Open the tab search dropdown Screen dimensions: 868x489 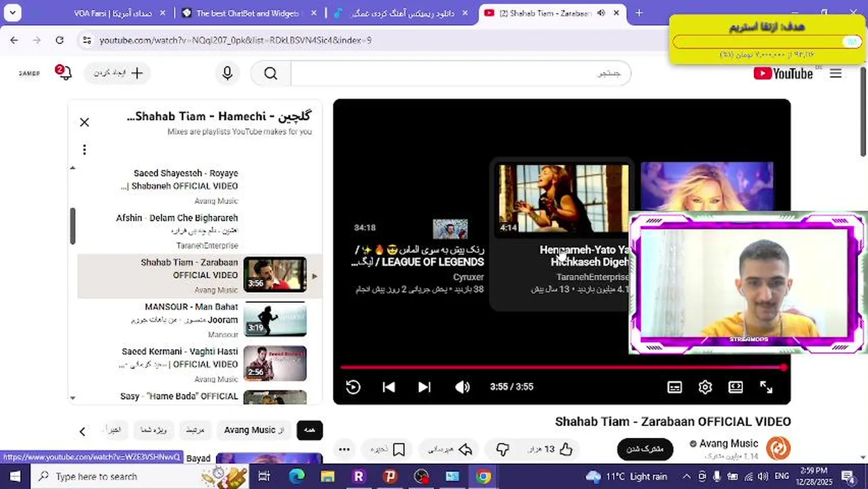tap(12, 12)
